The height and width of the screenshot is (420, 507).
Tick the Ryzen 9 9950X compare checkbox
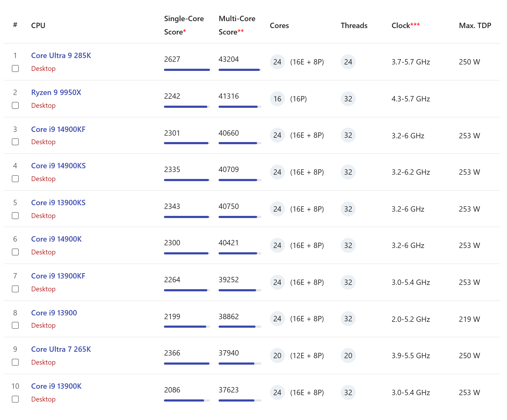pos(15,105)
